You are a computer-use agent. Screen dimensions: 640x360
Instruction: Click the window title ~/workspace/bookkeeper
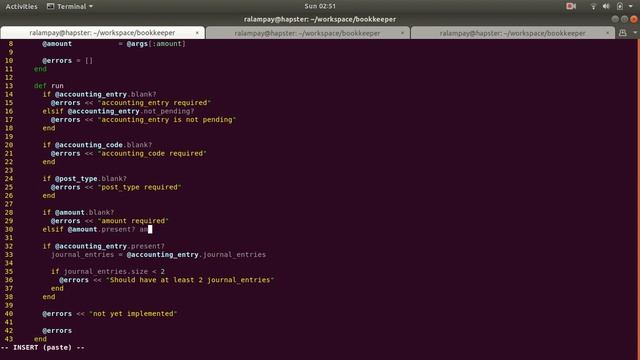pyautogui.click(x=320, y=19)
